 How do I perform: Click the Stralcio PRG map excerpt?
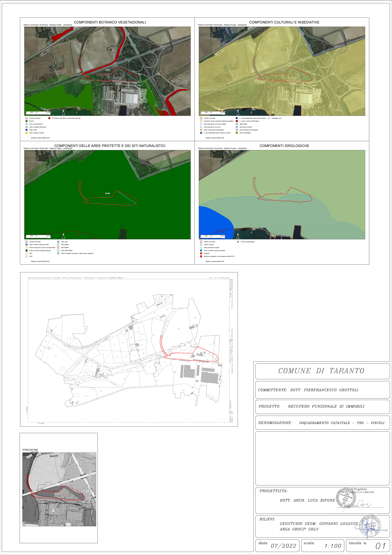(59, 489)
